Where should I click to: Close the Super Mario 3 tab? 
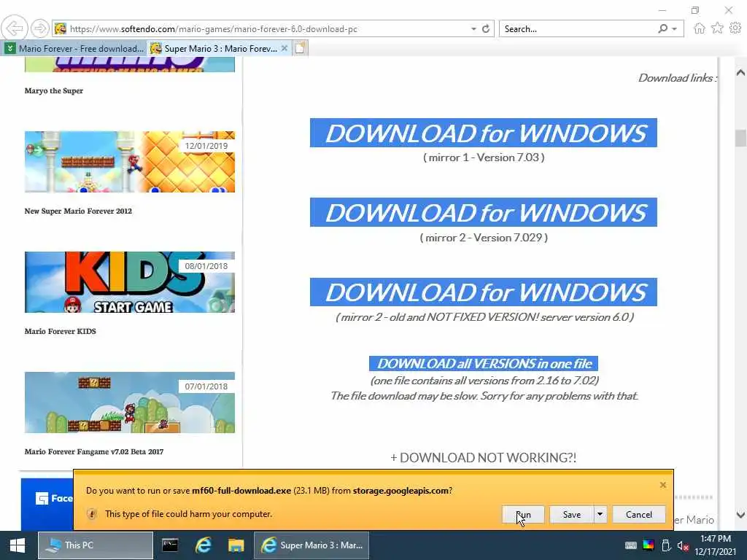[x=285, y=48]
